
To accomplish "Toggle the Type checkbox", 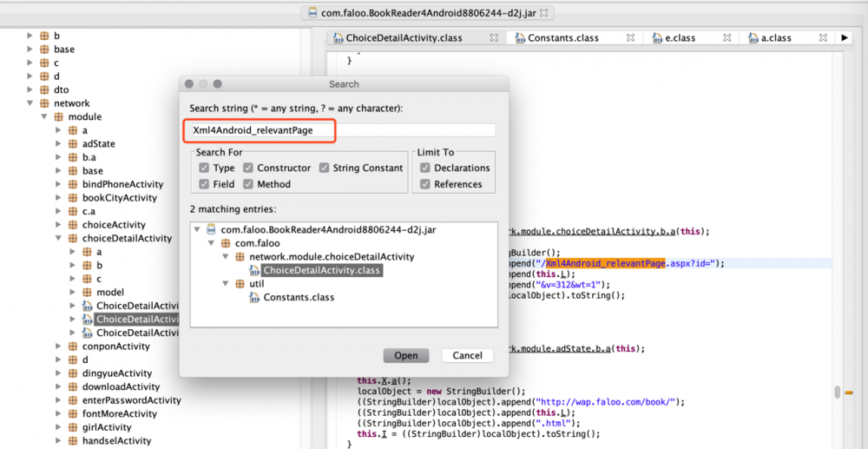I will pyautogui.click(x=204, y=168).
